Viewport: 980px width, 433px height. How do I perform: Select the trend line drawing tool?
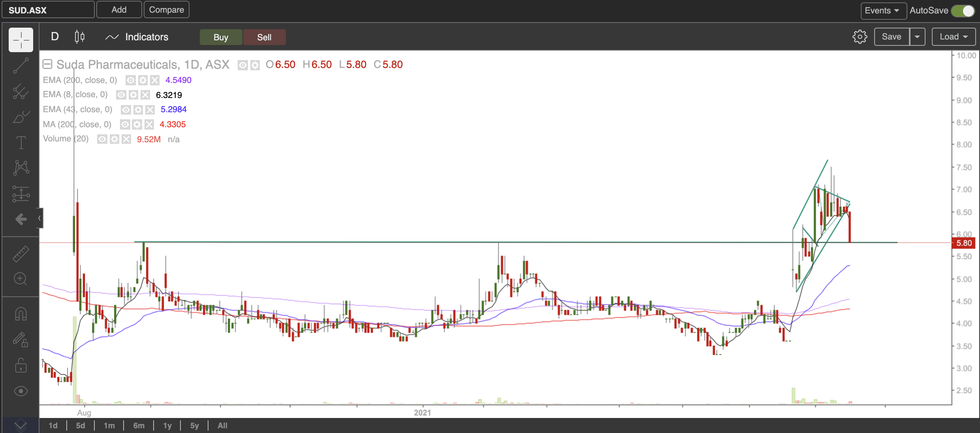point(21,66)
